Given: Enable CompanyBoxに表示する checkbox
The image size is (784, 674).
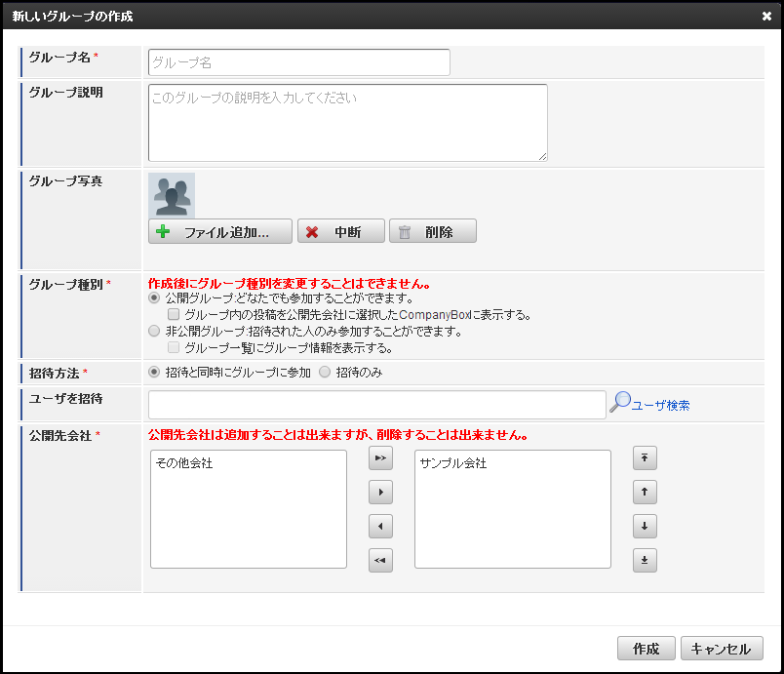Looking at the screenshot, I should (174, 314).
